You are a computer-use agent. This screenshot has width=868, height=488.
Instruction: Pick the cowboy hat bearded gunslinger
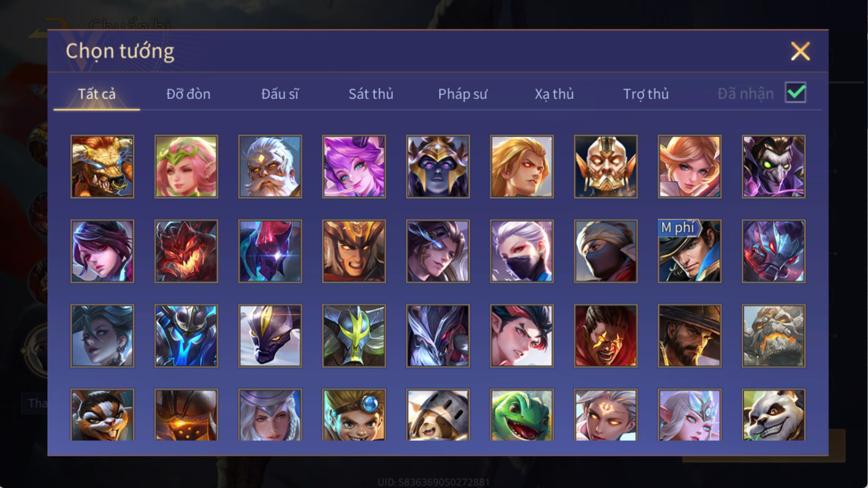pyautogui.click(x=690, y=336)
